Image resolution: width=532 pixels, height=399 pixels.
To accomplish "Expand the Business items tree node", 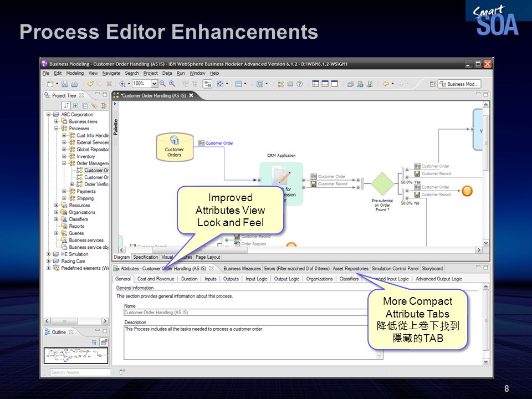I will 57,121.
